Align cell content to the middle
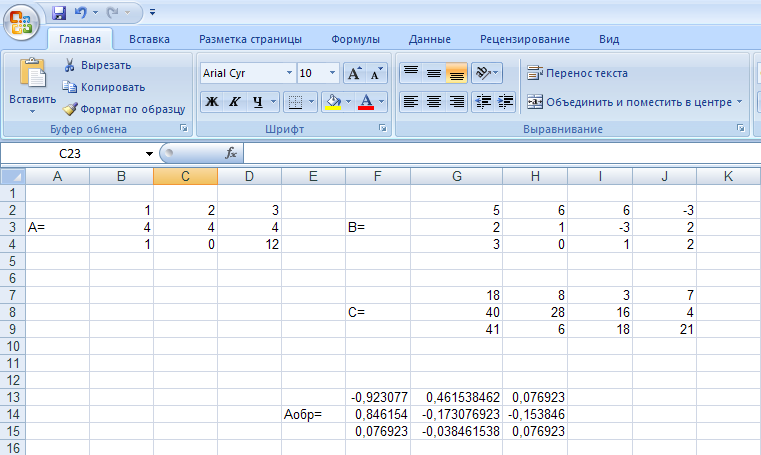Image resolution: width=761 pixels, height=455 pixels. pyautogui.click(x=434, y=73)
